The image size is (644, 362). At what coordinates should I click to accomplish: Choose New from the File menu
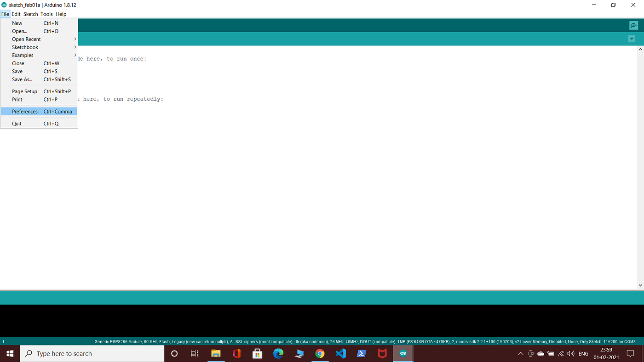coord(39,23)
